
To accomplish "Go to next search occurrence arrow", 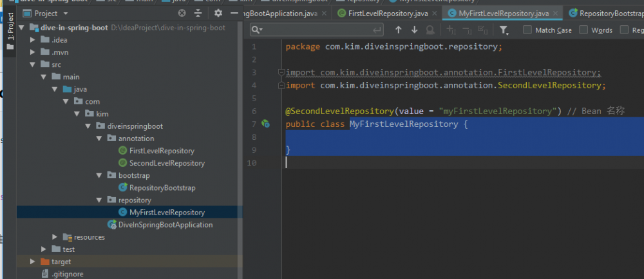I will [414, 30].
